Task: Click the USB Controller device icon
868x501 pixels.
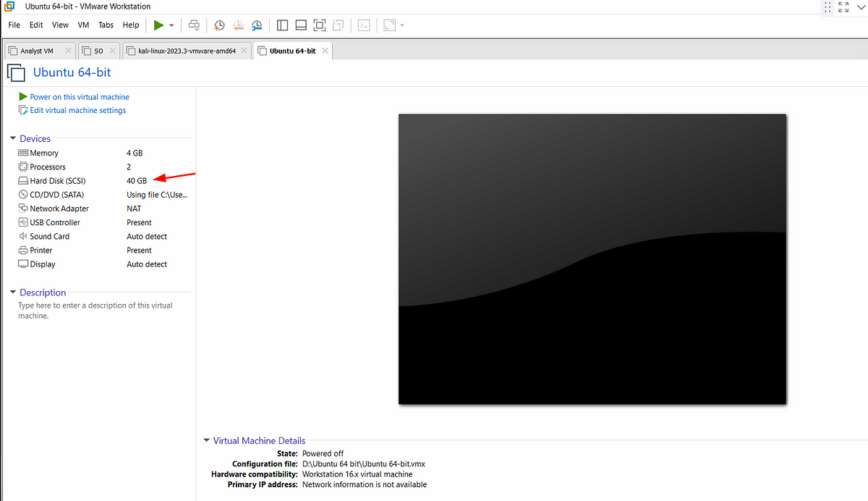Action: coord(23,222)
